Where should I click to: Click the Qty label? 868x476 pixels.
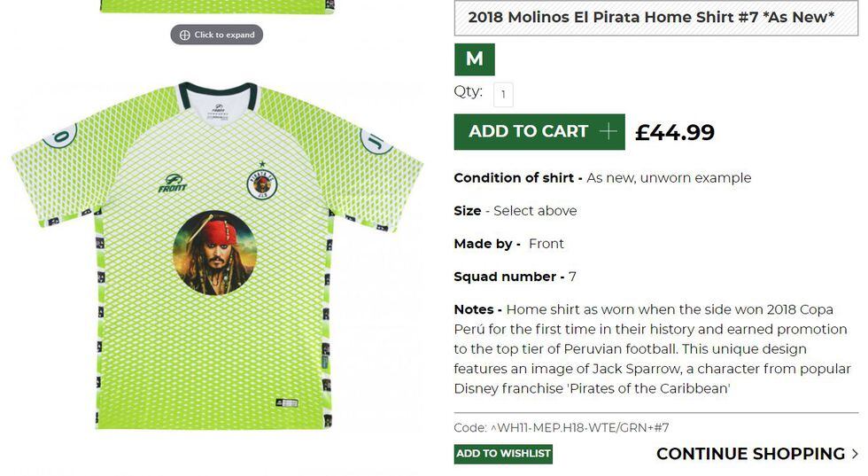click(x=468, y=92)
